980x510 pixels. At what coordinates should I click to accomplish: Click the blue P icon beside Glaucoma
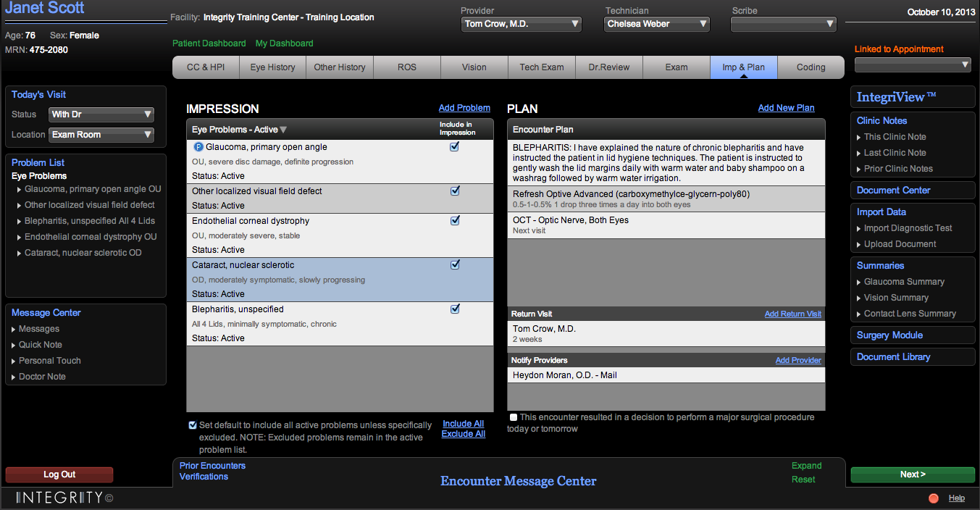pyautogui.click(x=198, y=147)
